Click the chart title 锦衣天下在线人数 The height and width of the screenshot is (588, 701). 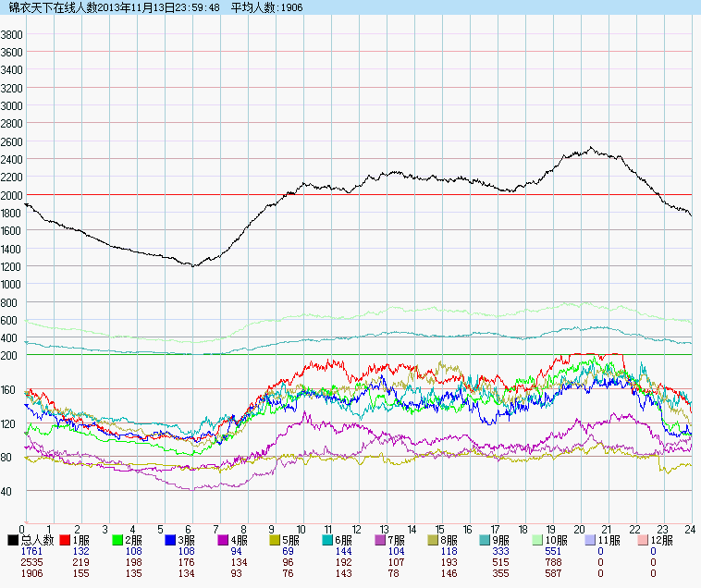(52, 7)
